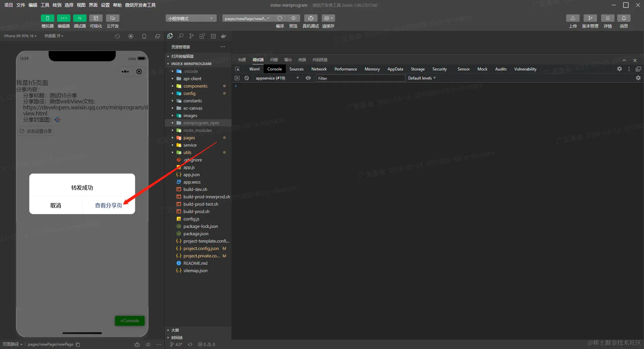644x349 pixels.
Task: Expand the utils folder
Action: pyautogui.click(x=198, y=153)
